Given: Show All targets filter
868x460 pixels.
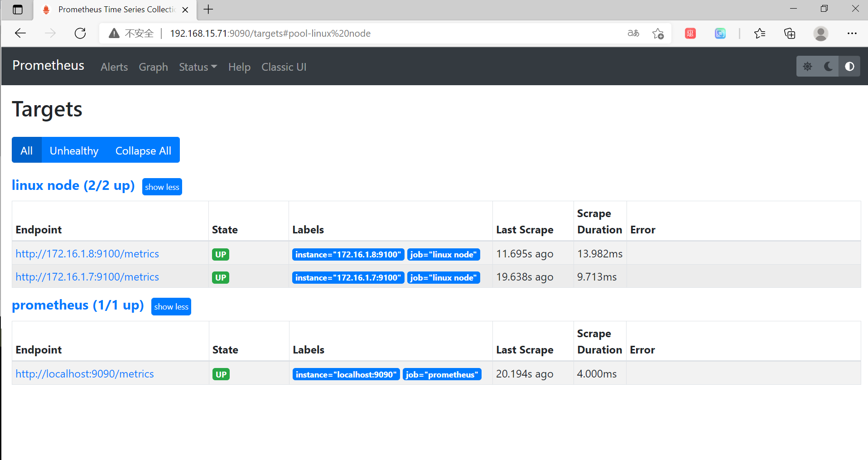Looking at the screenshot, I should (x=27, y=150).
